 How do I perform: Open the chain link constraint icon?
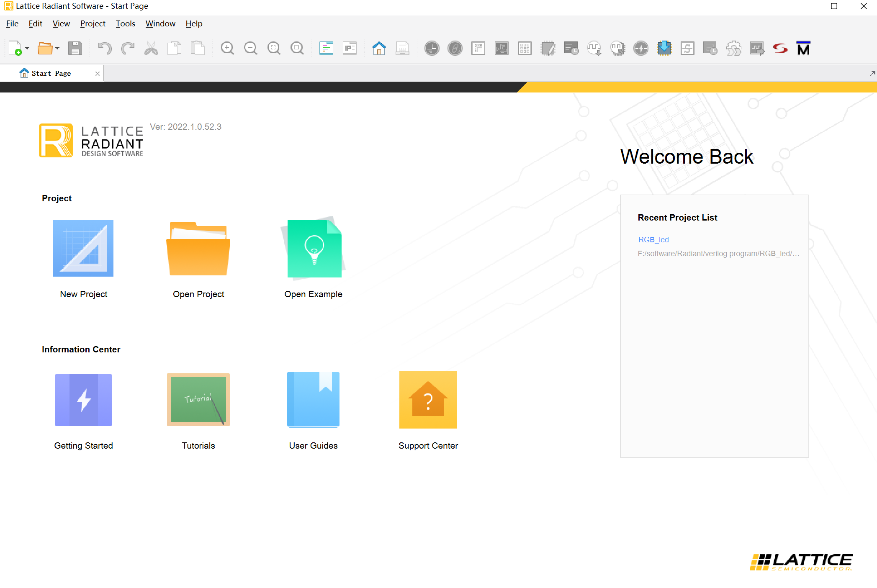[x=455, y=49]
